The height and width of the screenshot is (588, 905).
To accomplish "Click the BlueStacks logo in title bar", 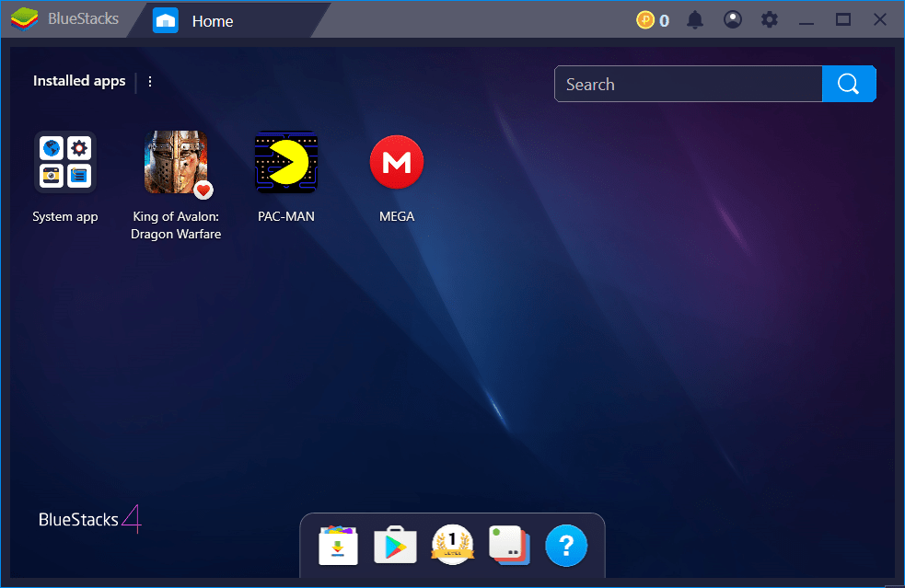I will (x=24, y=19).
